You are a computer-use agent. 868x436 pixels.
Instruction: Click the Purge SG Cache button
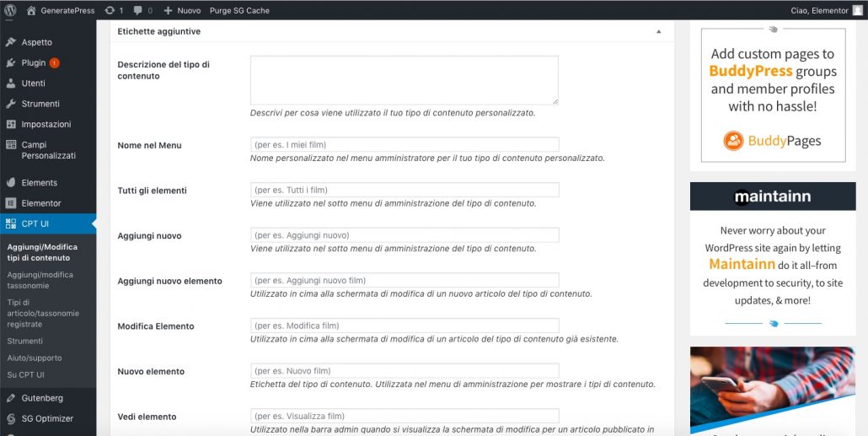coord(240,10)
